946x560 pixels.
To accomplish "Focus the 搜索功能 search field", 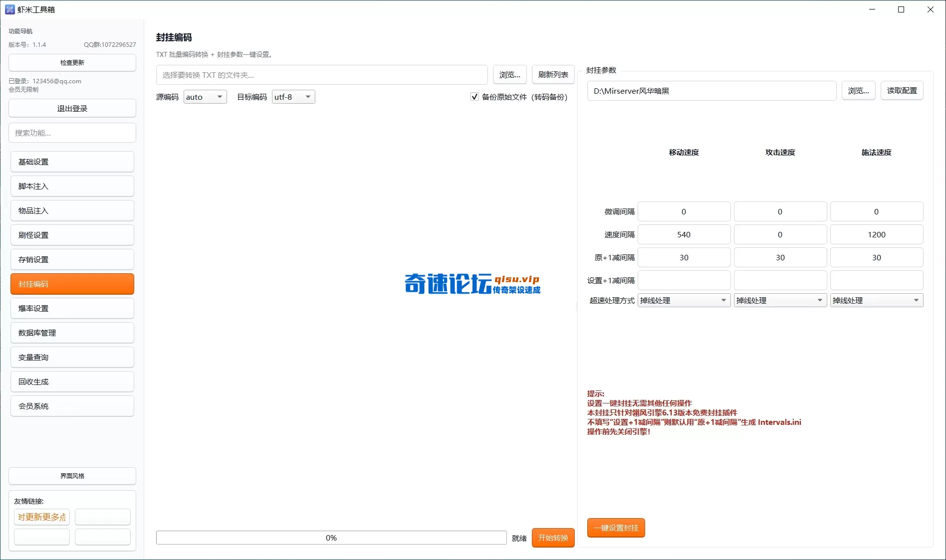I will (72, 133).
